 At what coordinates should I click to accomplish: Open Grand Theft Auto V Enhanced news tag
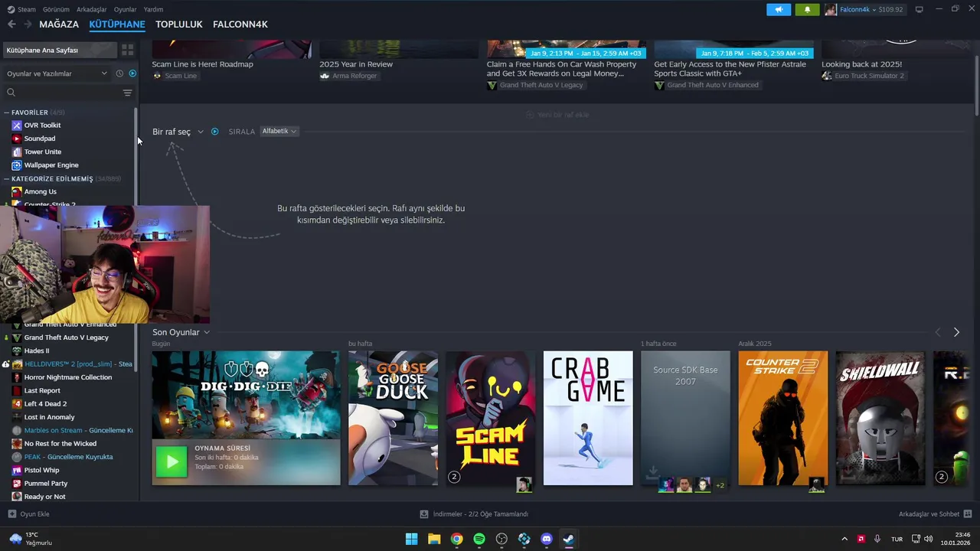point(707,85)
